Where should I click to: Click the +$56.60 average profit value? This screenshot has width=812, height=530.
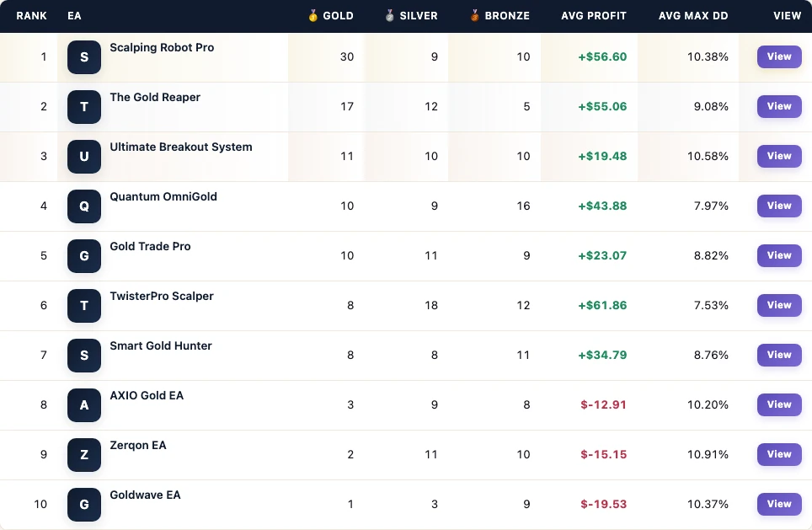click(602, 57)
